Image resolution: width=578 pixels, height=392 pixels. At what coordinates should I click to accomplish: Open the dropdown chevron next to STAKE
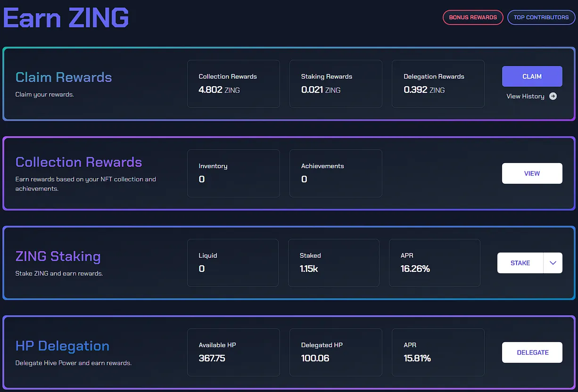[553, 263]
